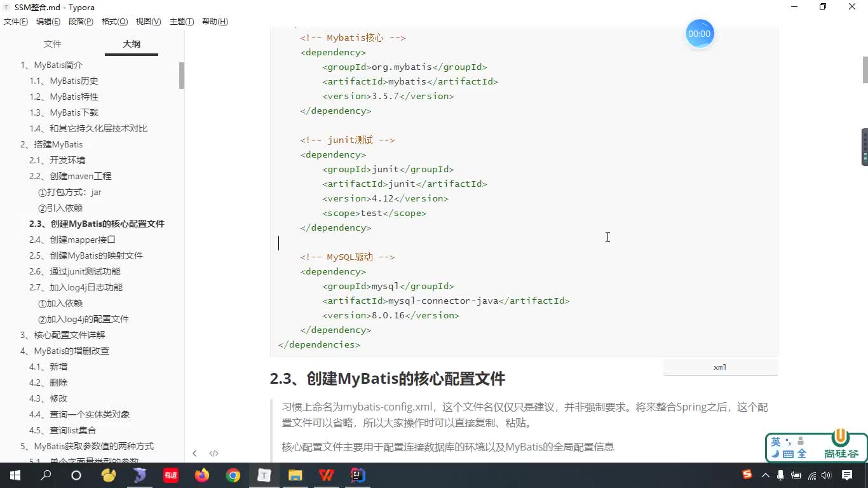Launch Firefox from the taskbar

coord(202,475)
